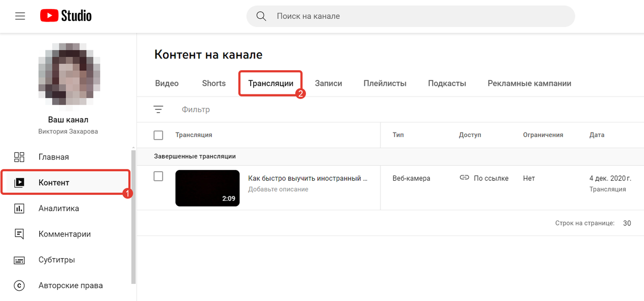Click the Завершенные трансляции section label
The width and height of the screenshot is (644, 301).
pyautogui.click(x=195, y=156)
